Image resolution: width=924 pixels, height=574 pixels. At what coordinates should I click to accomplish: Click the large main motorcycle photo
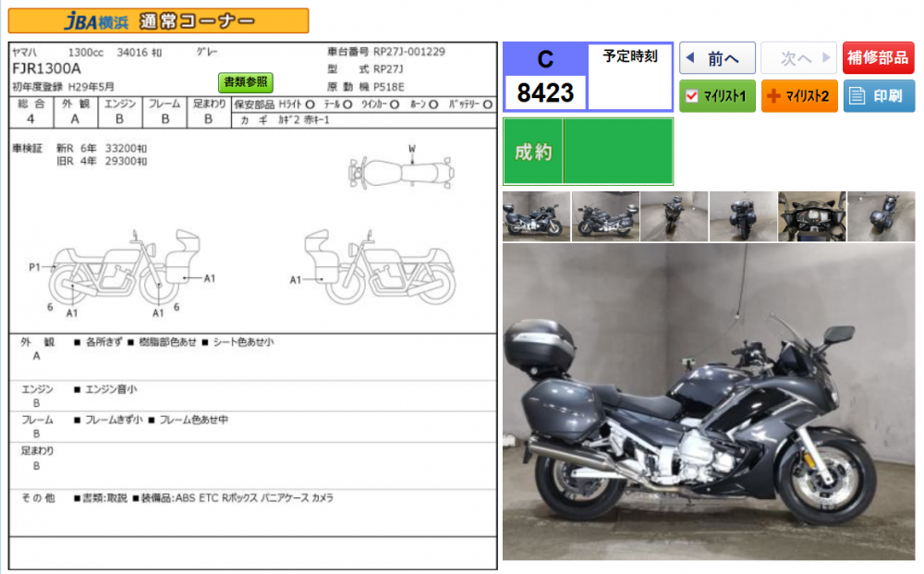pos(708,402)
